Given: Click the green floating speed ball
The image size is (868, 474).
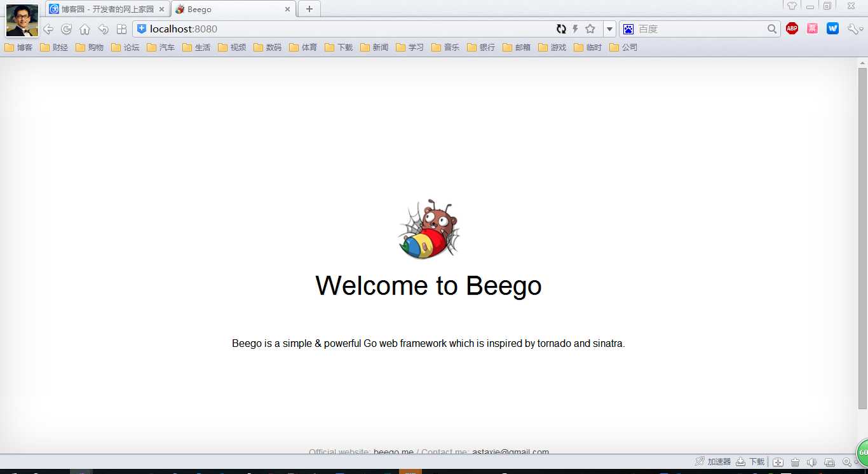Looking at the screenshot, I should [863, 453].
